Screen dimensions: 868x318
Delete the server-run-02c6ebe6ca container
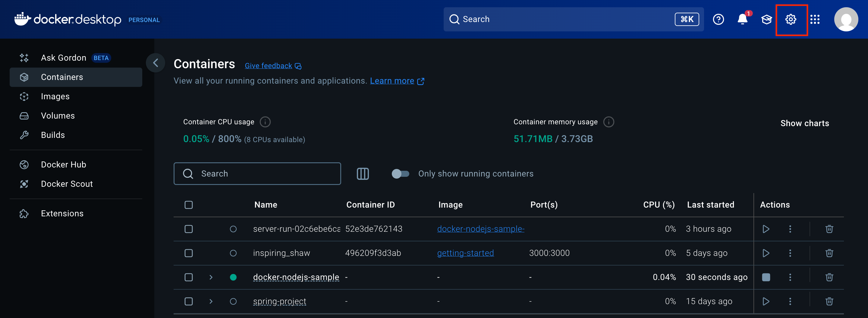pos(829,229)
